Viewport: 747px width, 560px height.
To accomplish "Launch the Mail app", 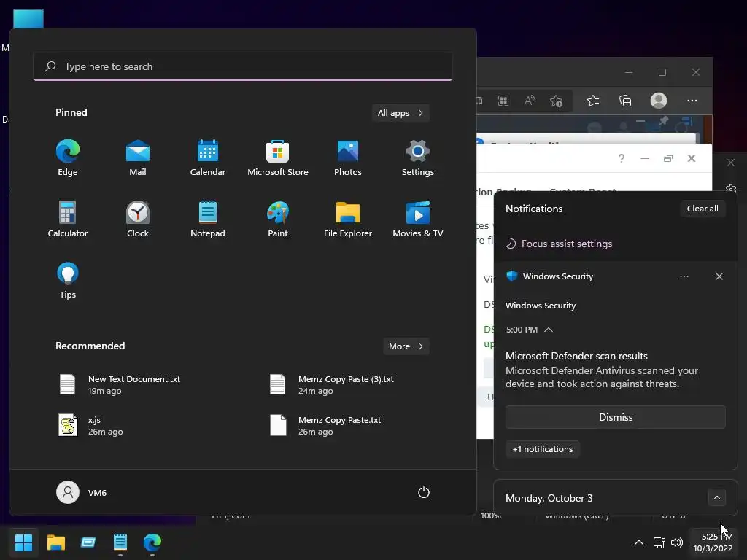I will [x=138, y=158].
